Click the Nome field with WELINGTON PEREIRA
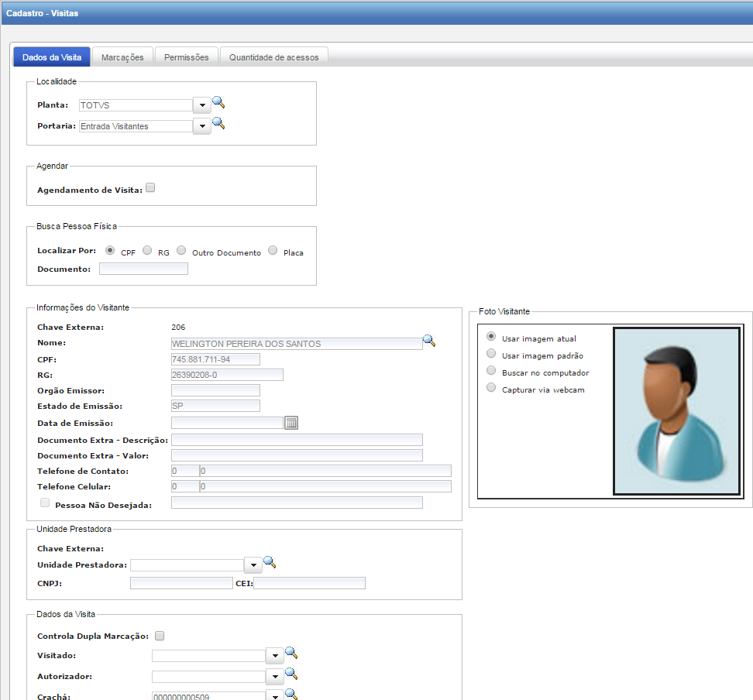This screenshot has height=700, width=753. pyautogui.click(x=297, y=344)
